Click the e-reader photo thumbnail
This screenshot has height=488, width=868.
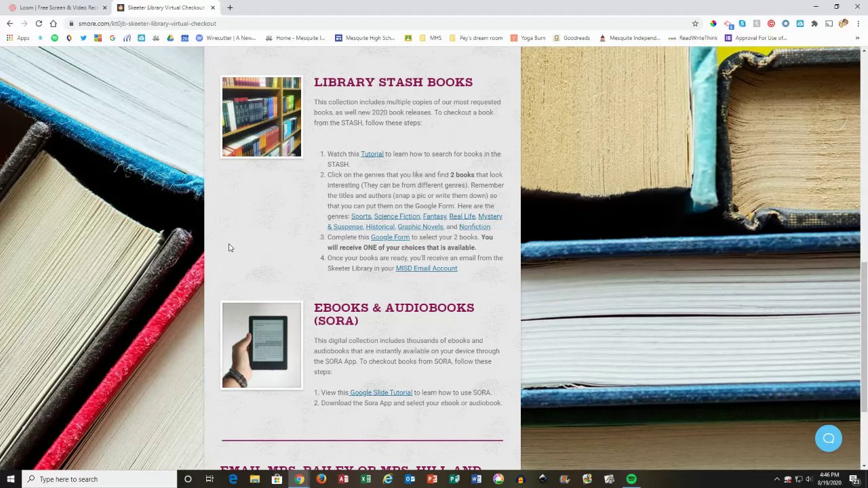262,346
